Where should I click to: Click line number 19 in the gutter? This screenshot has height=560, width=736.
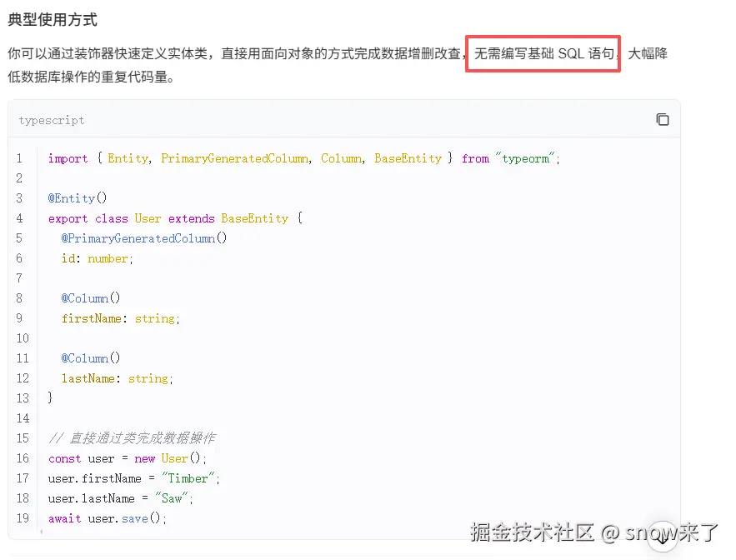[x=23, y=518]
